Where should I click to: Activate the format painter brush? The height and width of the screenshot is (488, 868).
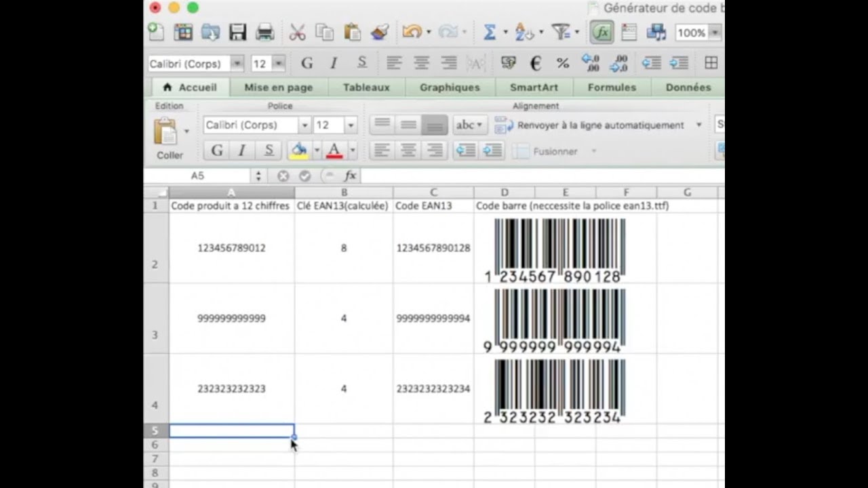pos(379,32)
